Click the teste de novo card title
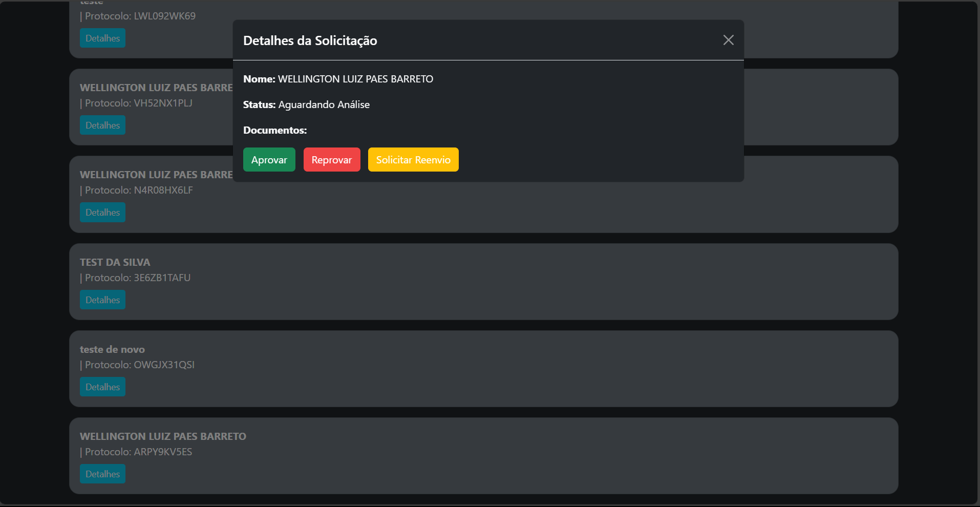 point(112,349)
